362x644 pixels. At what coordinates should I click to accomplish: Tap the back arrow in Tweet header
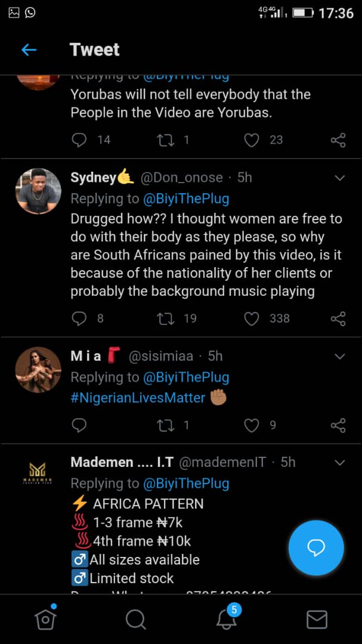[29, 49]
